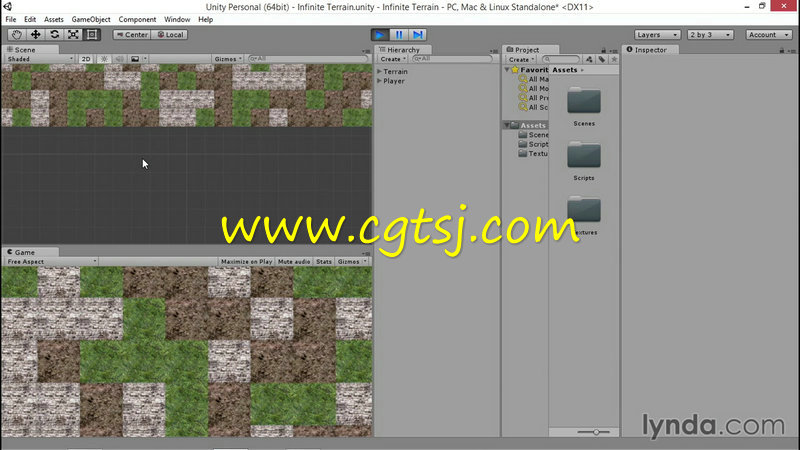Screen dimensions: 800x450
Task: Select Player in Hierarchy
Action: 394,81
